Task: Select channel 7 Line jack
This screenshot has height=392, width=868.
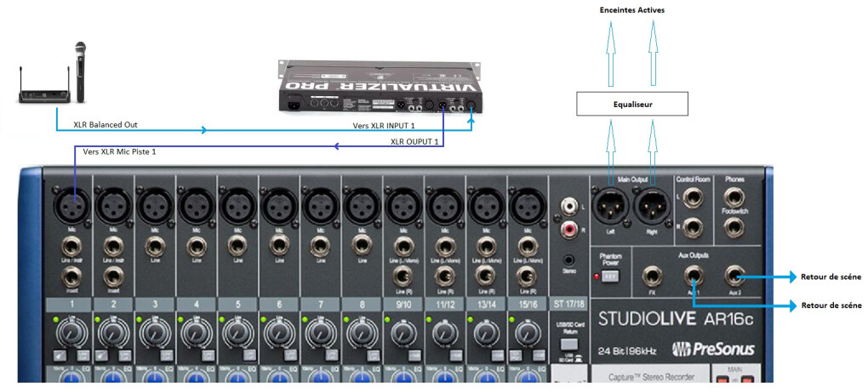Action: tap(320, 246)
